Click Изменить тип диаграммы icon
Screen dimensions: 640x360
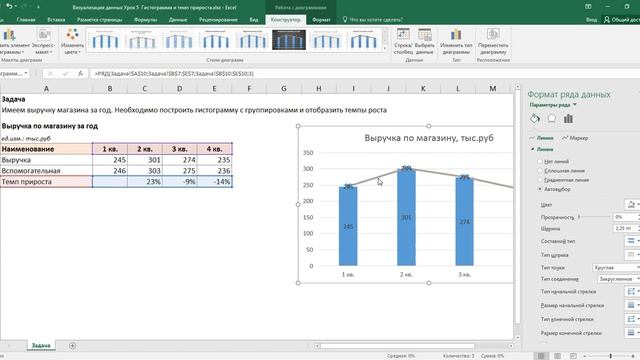click(x=456, y=42)
